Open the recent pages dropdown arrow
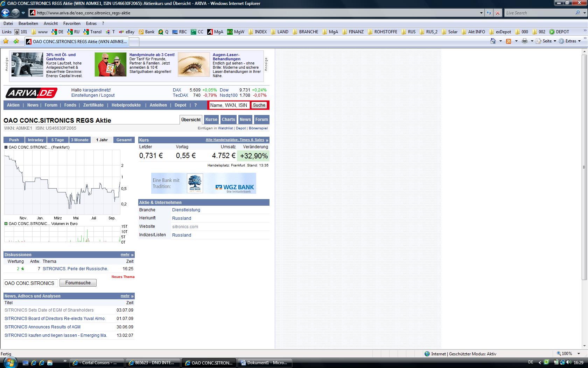 click(23, 13)
